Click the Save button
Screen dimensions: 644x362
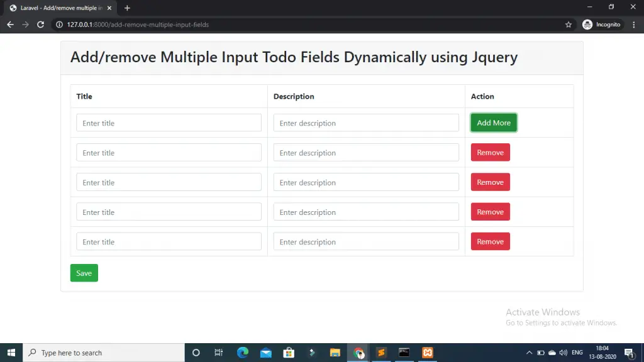tap(84, 273)
